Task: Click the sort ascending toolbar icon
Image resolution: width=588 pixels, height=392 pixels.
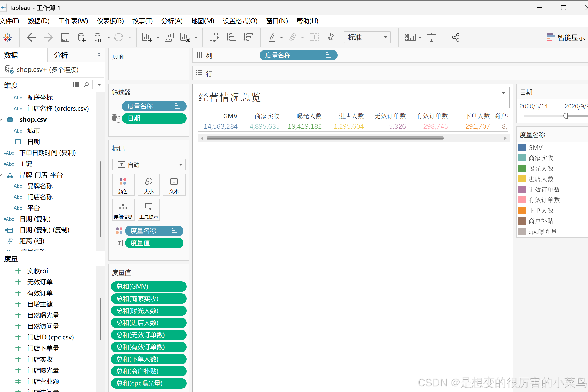Action: pyautogui.click(x=231, y=38)
